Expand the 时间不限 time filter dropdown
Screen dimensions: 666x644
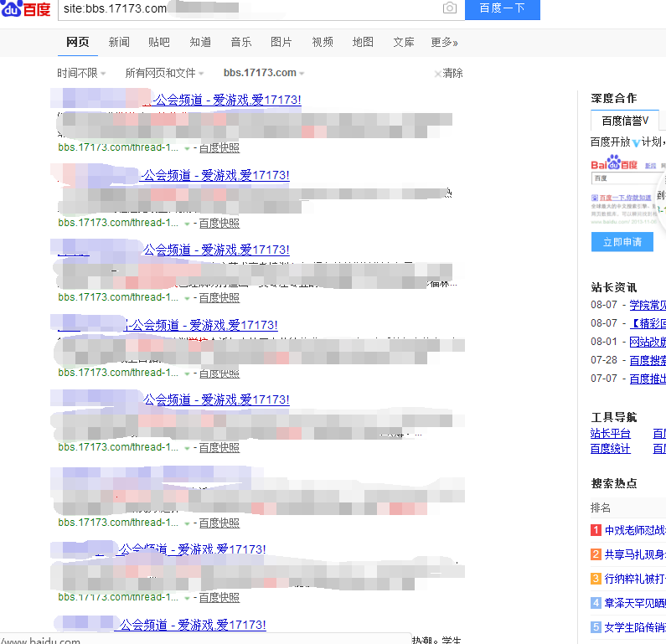tap(81, 73)
